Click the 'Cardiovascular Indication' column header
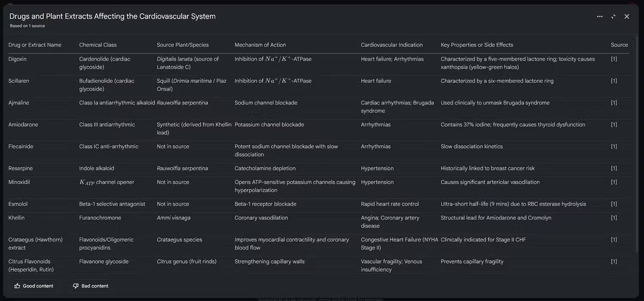The width and height of the screenshot is (644, 301). (391, 45)
